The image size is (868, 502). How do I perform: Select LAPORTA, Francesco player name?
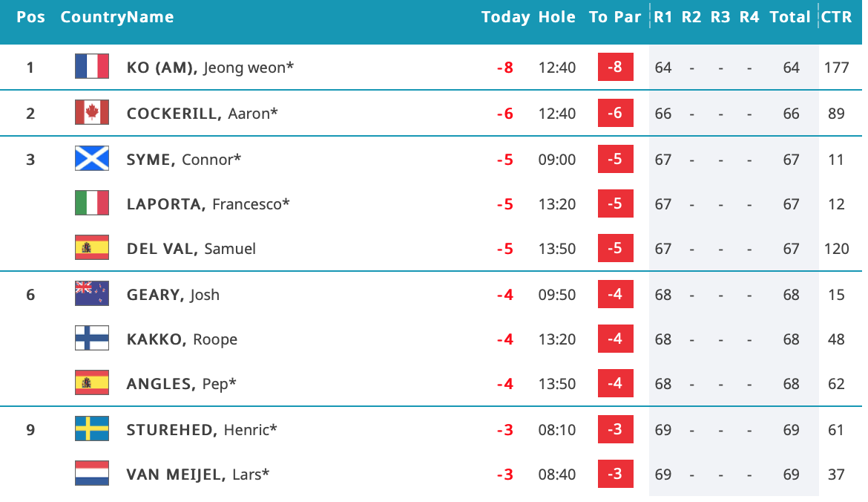[x=208, y=203]
